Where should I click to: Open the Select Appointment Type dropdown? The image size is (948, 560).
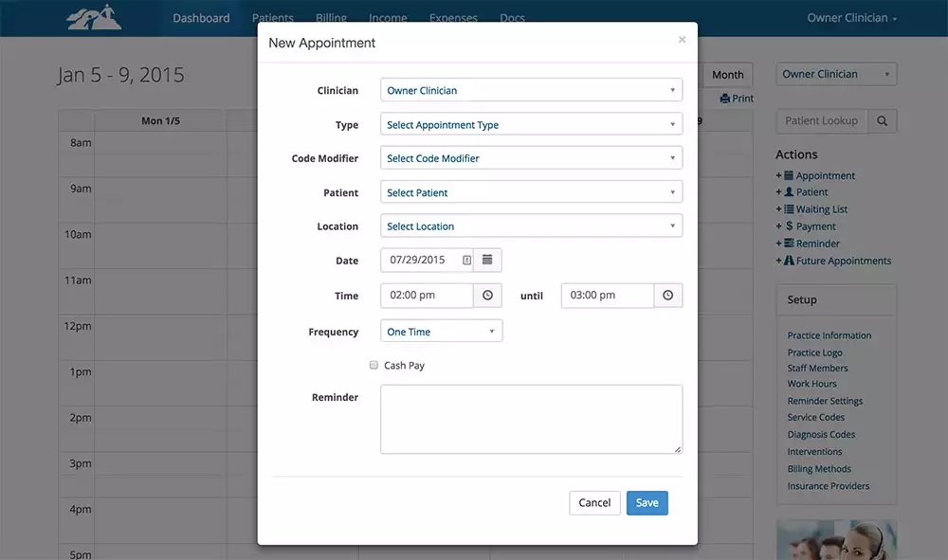(x=531, y=124)
